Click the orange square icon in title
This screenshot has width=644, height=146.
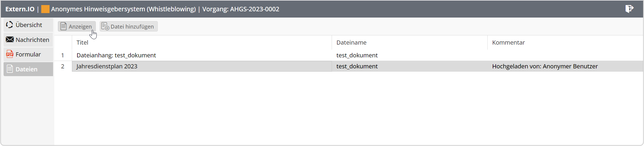(x=45, y=9)
